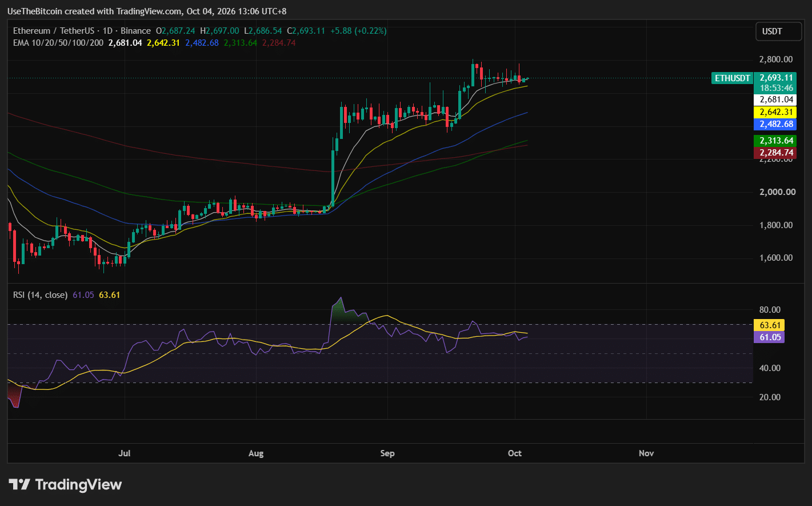The width and height of the screenshot is (812, 506).
Task: Click the close value C2,693.11 in legend
Action: coord(306,31)
